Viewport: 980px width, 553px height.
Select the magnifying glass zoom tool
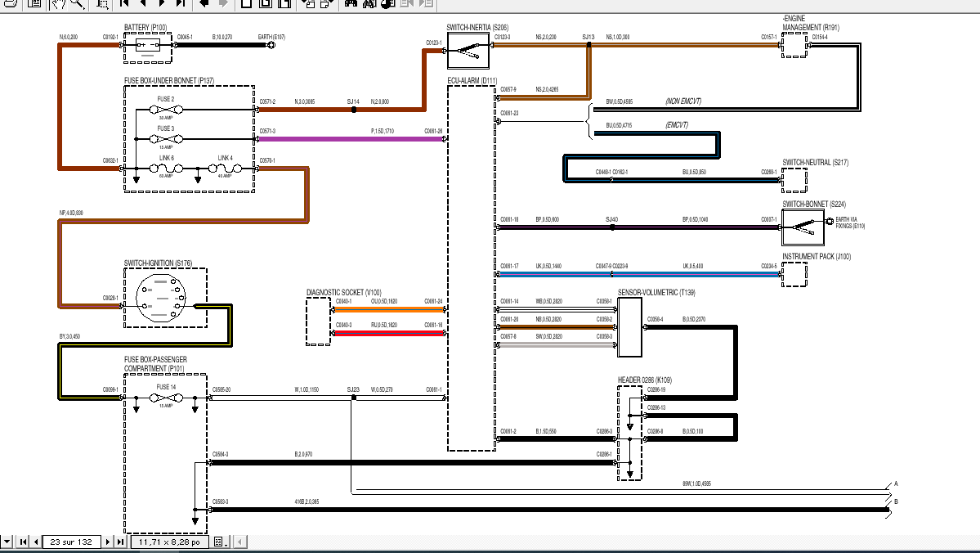point(78,4)
